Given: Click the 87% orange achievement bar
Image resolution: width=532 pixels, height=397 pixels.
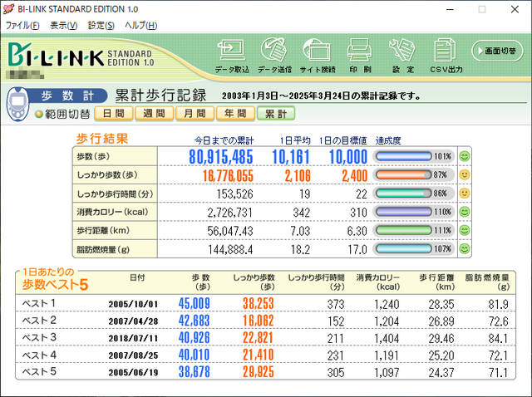Looking at the screenshot, I should [x=404, y=175].
